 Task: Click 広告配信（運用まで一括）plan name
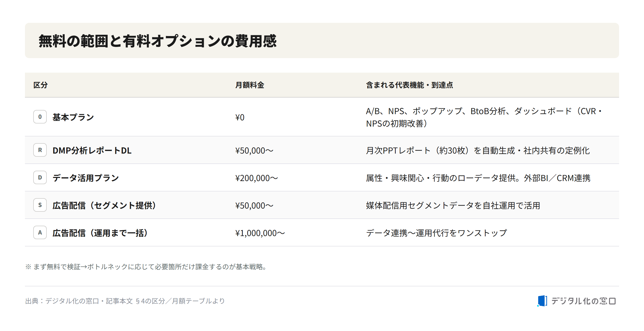tap(100, 233)
